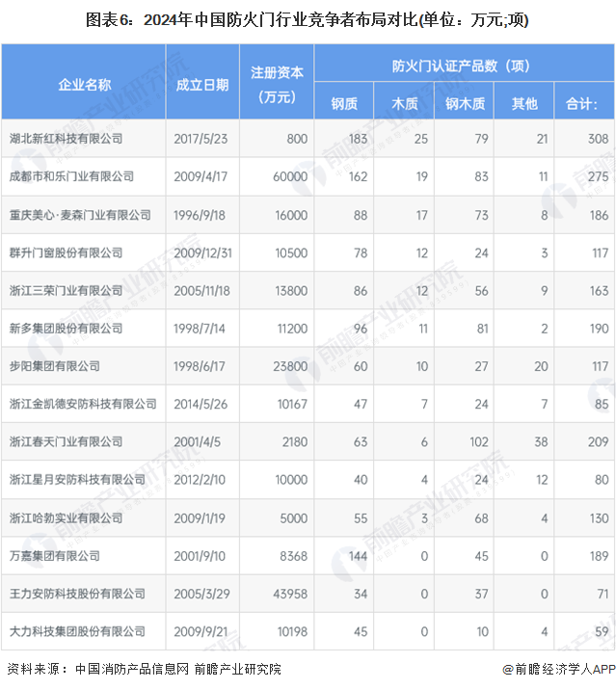Click the source note '资料来源：中国消防产品信息网 前瞻产业研究院'
Image resolution: width=616 pixels, height=689 pixels.
[144, 669]
